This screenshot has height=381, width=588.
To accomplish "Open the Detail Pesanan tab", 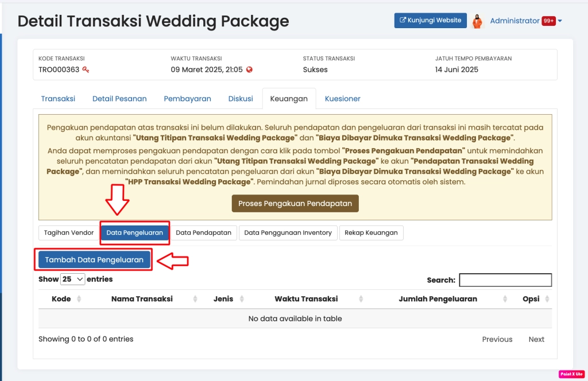I will pos(119,99).
